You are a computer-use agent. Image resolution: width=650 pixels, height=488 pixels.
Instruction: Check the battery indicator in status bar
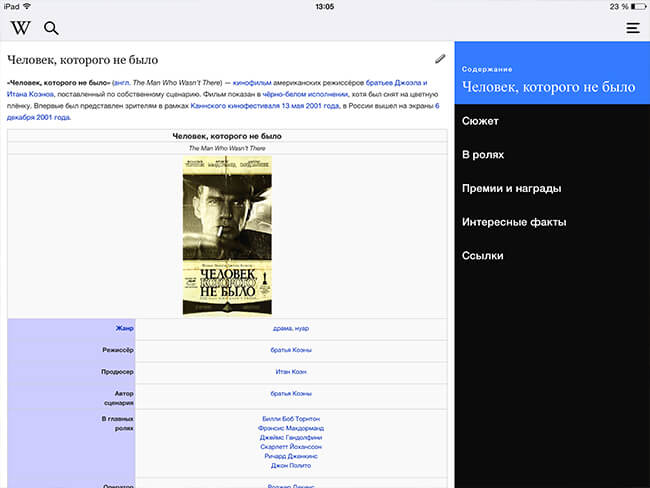click(638, 6)
